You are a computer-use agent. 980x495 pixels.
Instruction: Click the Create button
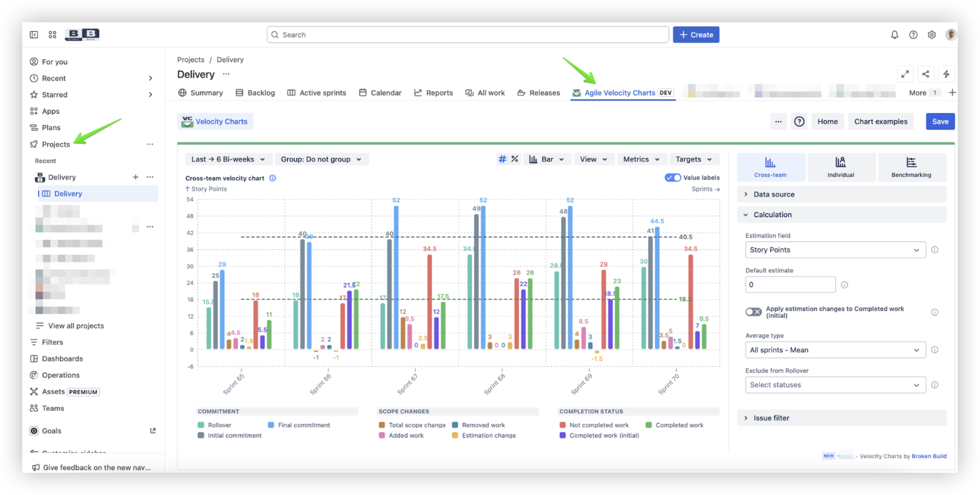tap(696, 35)
